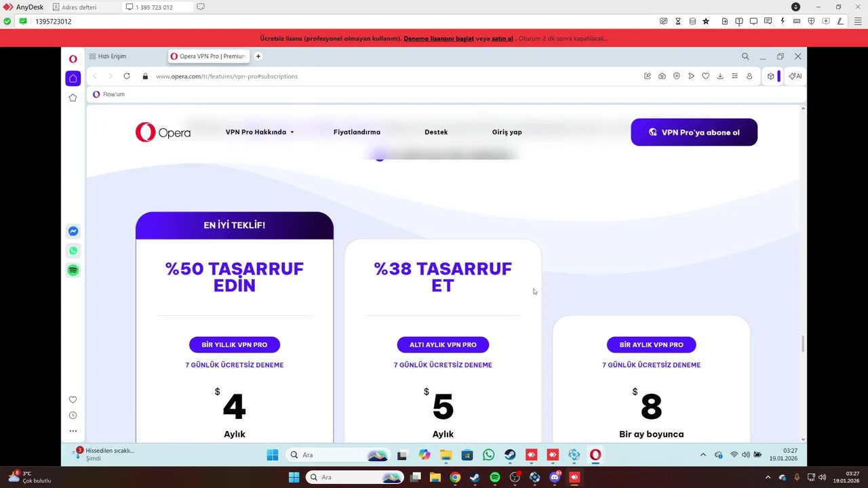Open AnyDesk permissions shield icon

click(x=811, y=21)
